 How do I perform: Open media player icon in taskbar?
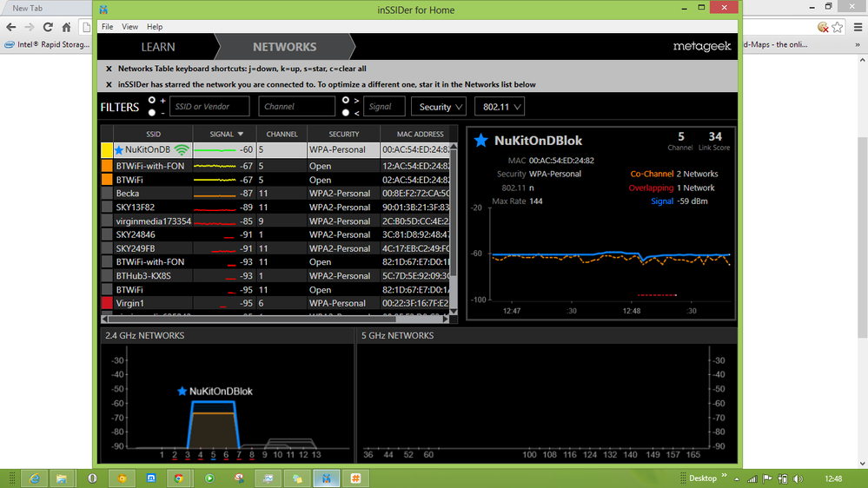point(209,478)
